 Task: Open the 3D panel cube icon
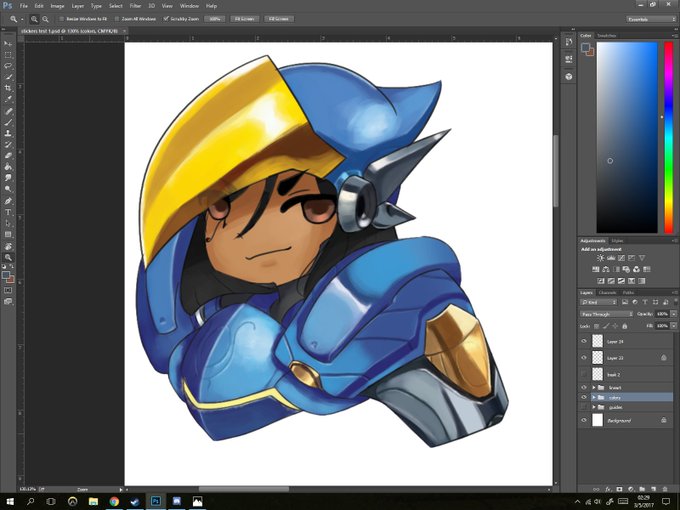(x=569, y=76)
